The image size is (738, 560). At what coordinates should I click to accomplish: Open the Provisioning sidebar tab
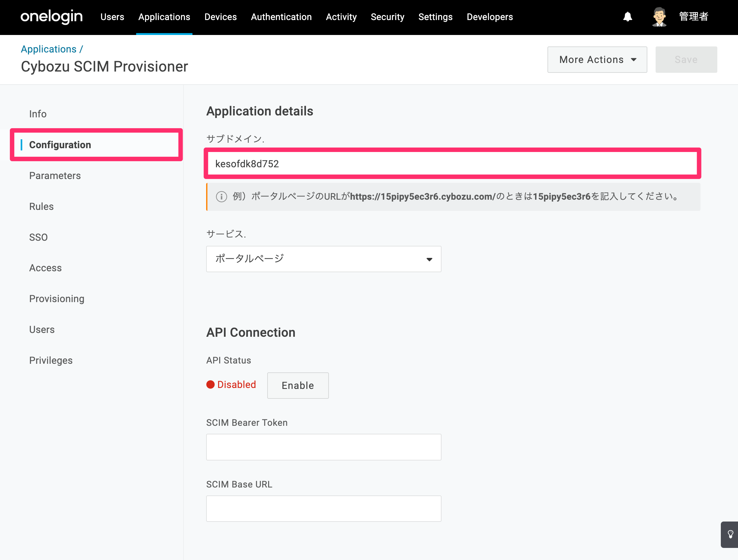point(57,299)
